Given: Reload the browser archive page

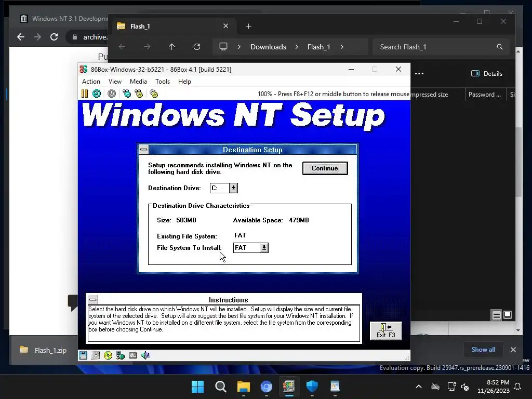Looking at the screenshot, I should click(x=54, y=37).
